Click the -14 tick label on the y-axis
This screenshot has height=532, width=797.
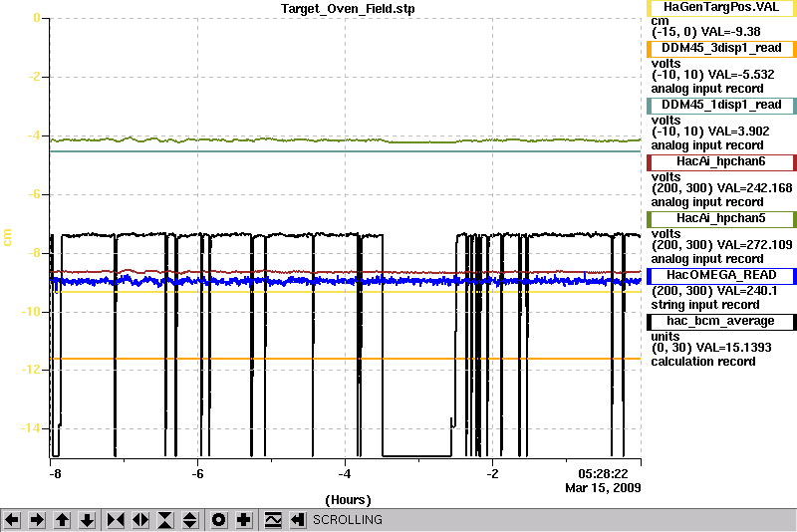click(30, 428)
